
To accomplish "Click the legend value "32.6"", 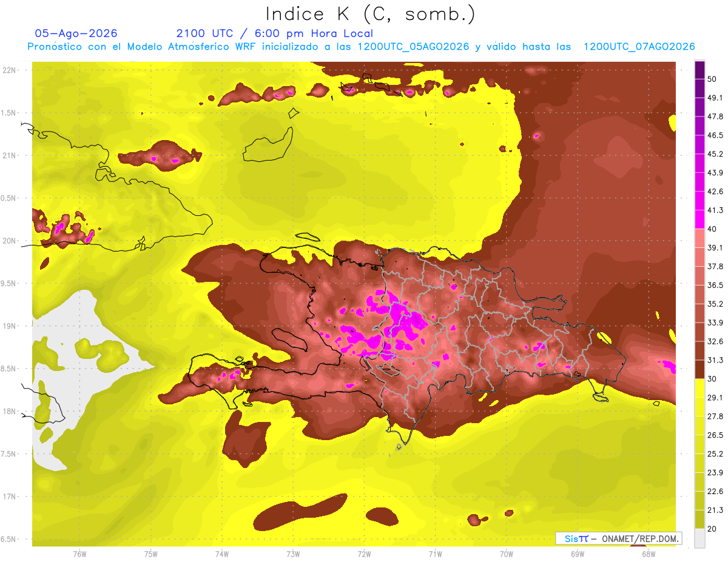I will (x=715, y=341).
